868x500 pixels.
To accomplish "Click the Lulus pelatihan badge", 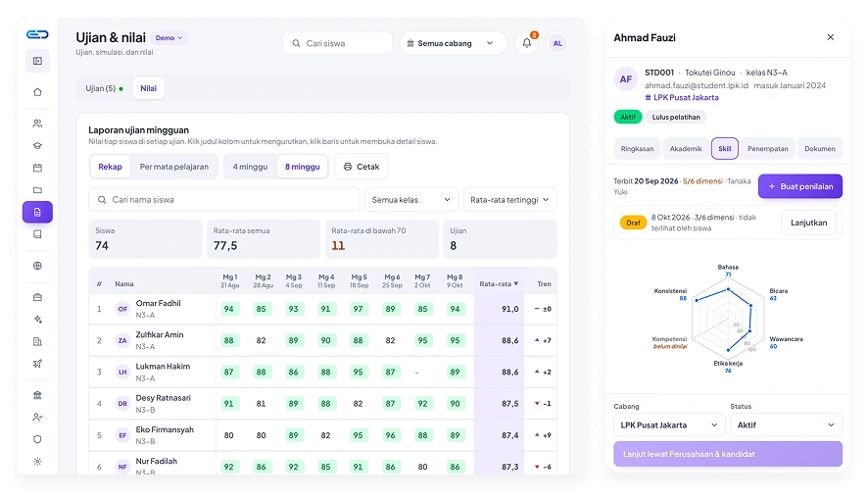I will coord(676,117).
